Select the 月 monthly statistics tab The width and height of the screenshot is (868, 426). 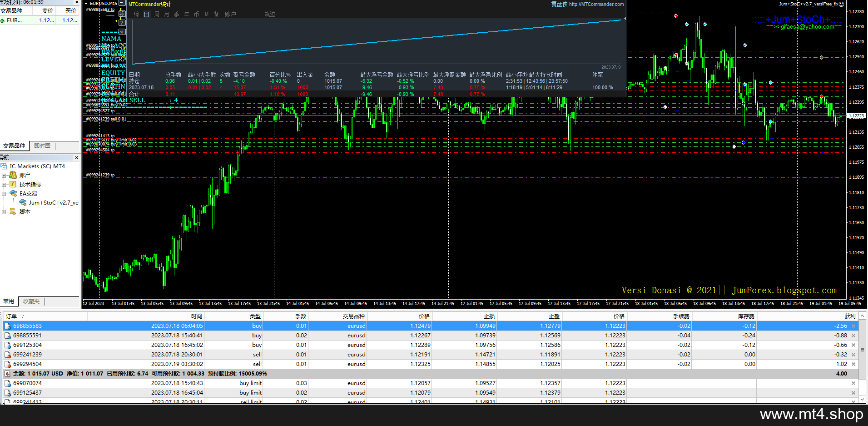click(167, 14)
